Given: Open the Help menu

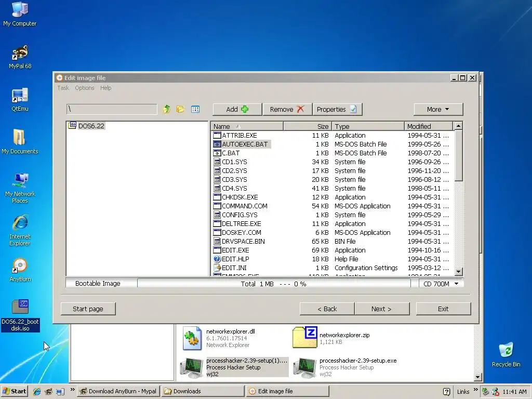Looking at the screenshot, I should [105, 88].
